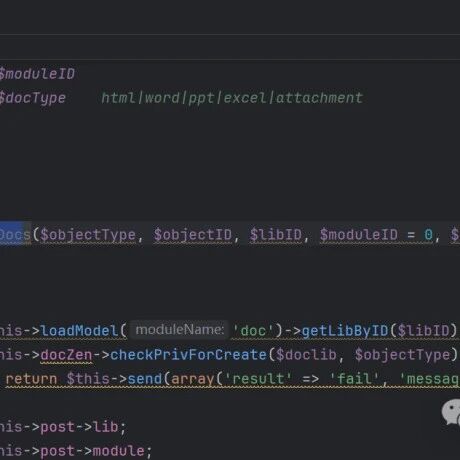The width and height of the screenshot is (460, 460).
Task: Click the docZen property reference
Action: click(66, 355)
